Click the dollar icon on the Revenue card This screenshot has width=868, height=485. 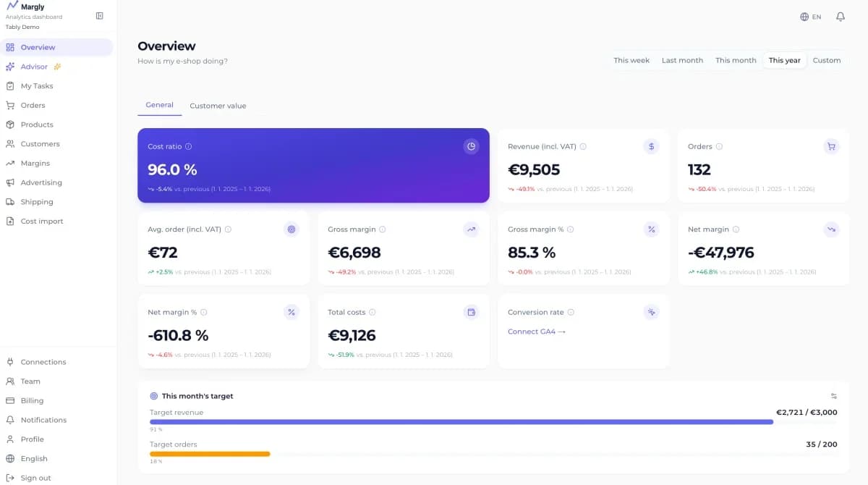(x=651, y=146)
